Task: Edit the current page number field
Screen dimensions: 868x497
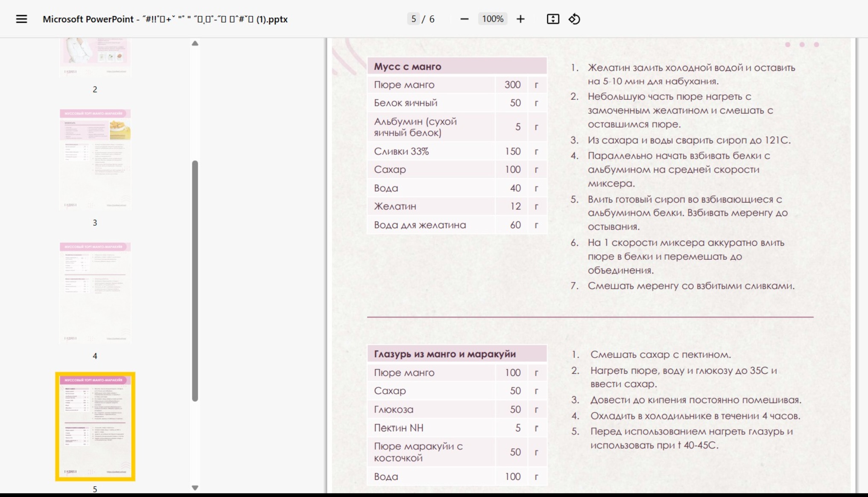Action: tap(413, 19)
